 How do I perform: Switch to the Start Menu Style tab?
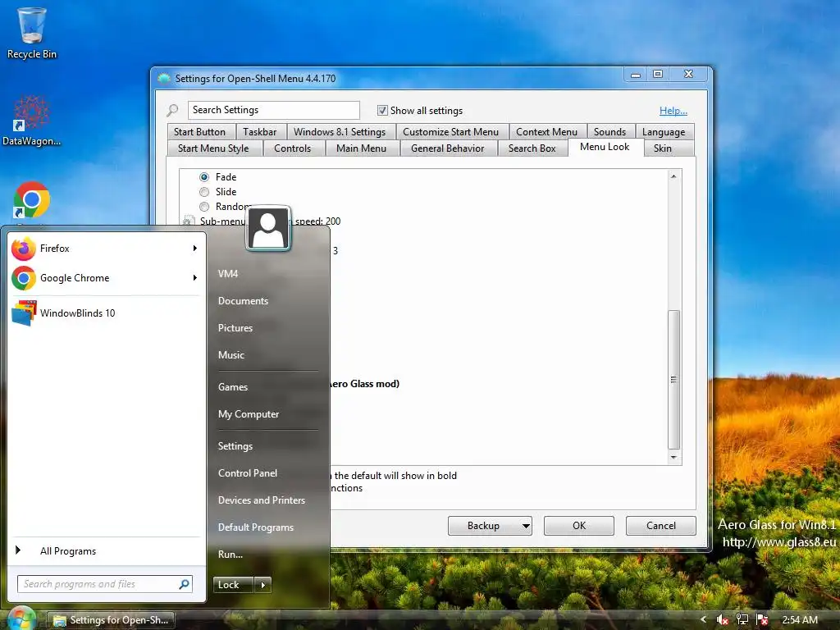(213, 148)
